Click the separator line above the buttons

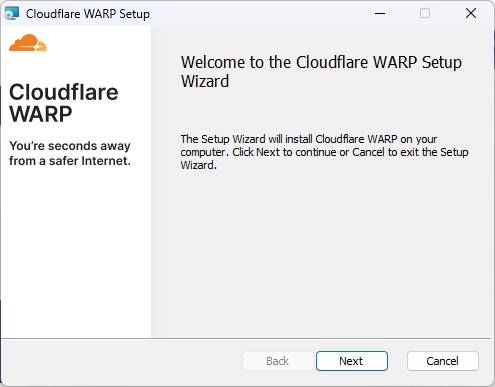point(246,339)
